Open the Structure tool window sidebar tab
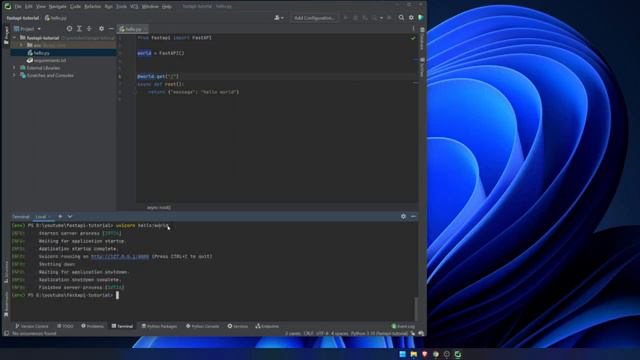 click(6, 271)
